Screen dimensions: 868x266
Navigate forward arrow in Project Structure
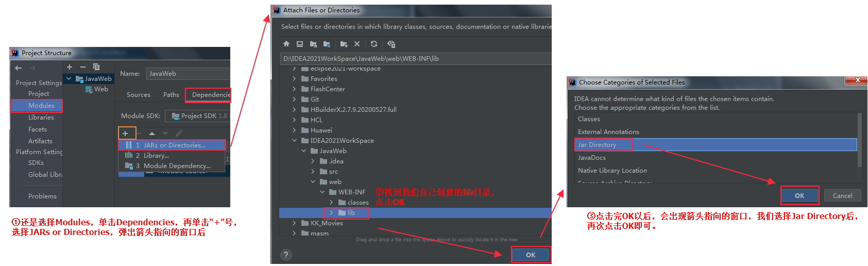32,68
